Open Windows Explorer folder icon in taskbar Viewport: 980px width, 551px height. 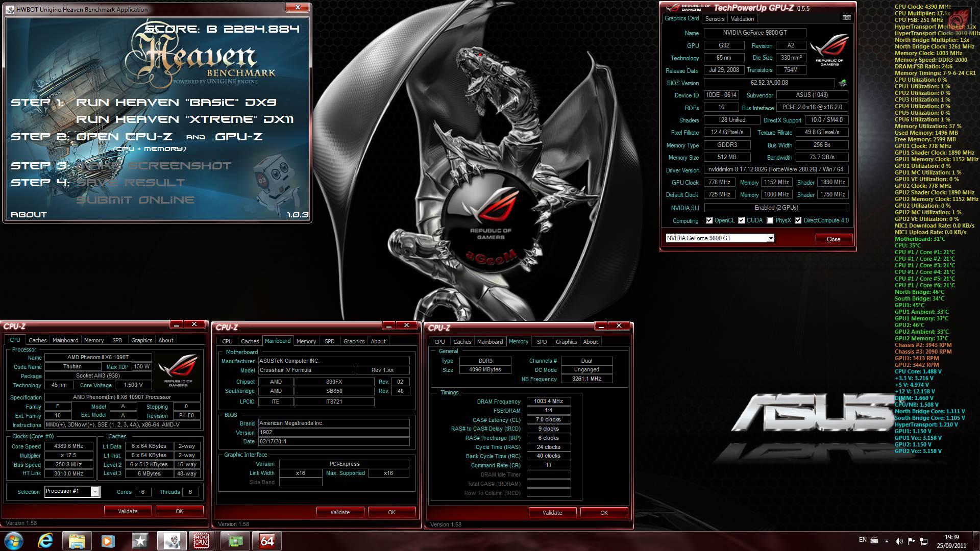pyautogui.click(x=77, y=541)
